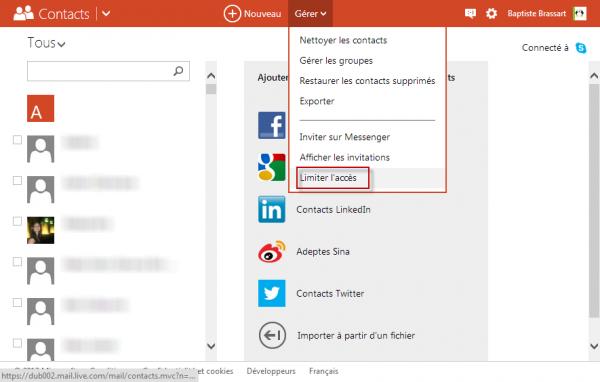600x382 pixels.
Task: Click the fourth contact's grey avatar
Action: coord(41,271)
